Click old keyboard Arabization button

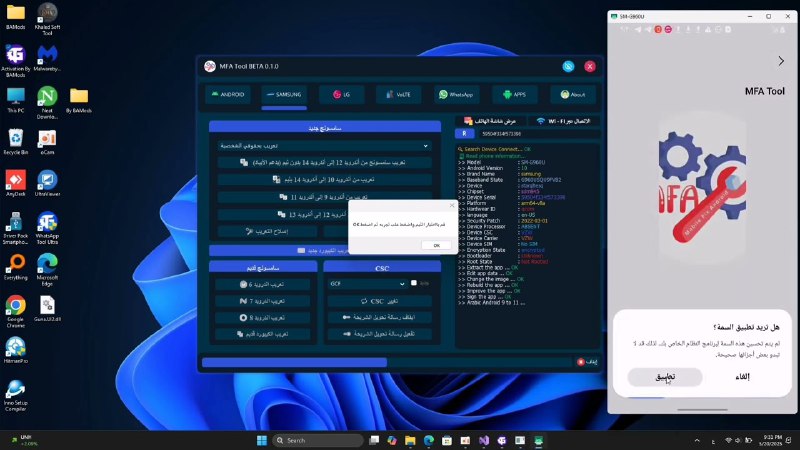tap(262, 334)
